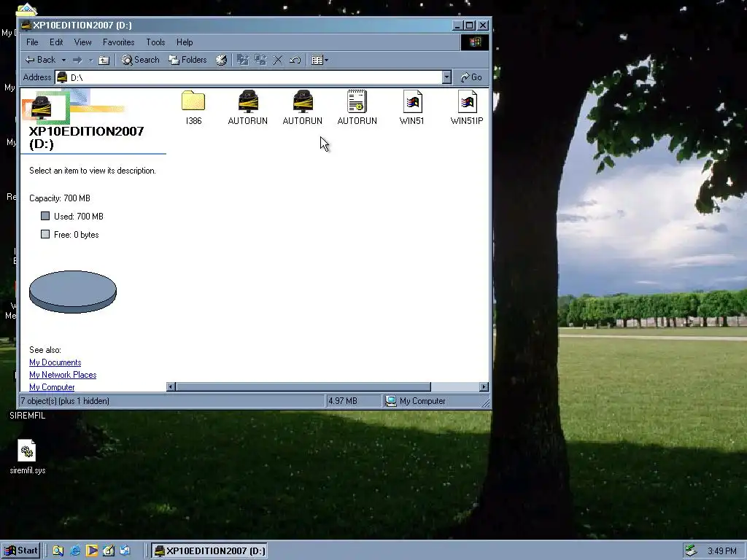The image size is (747, 560).
Task: Click the '4.97 MB' status bar size
Action: [x=343, y=401]
